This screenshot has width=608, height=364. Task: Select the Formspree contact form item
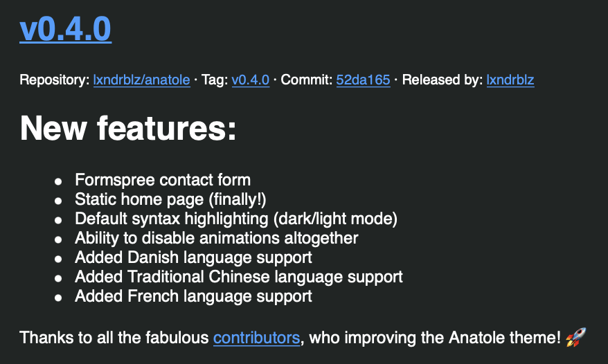click(x=163, y=180)
